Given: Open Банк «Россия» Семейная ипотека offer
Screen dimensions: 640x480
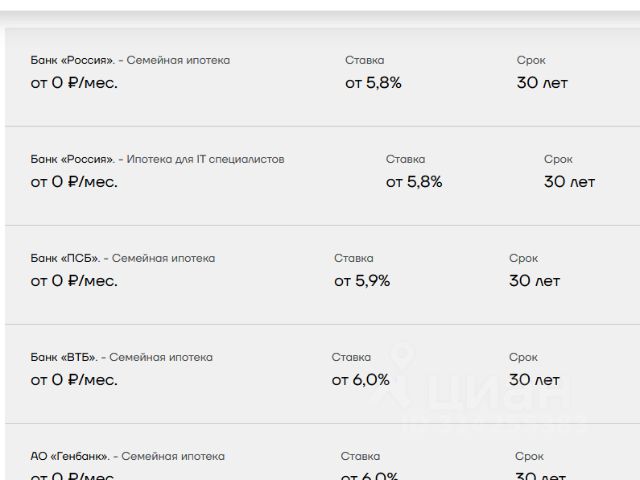Looking at the screenshot, I should pos(322,77).
